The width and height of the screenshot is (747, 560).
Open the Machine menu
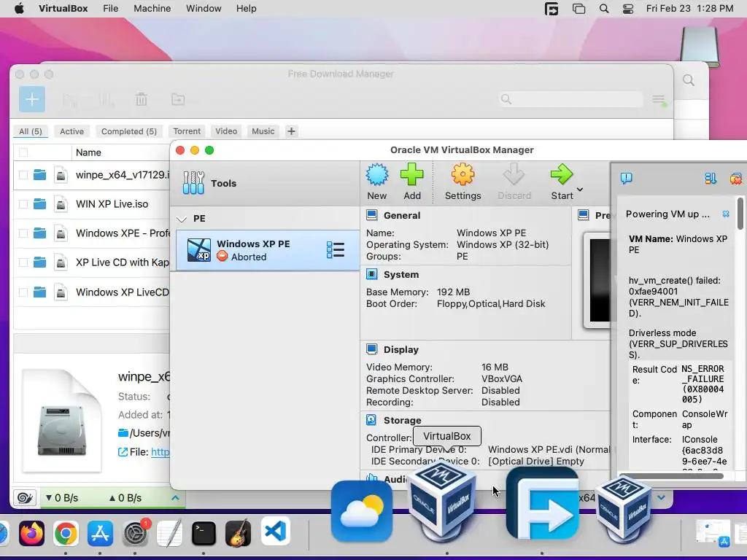[x=152, y=8]
